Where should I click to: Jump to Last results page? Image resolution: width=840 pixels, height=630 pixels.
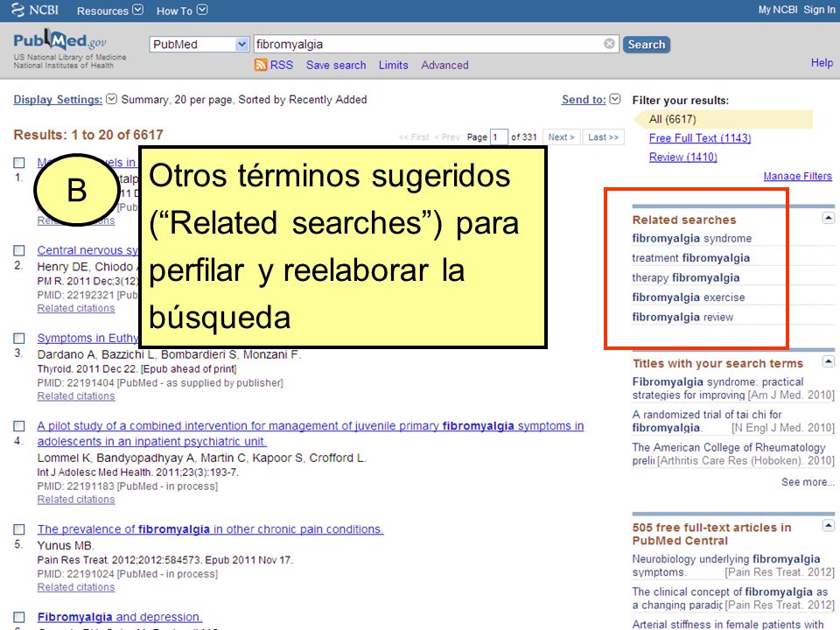point(603,137)
